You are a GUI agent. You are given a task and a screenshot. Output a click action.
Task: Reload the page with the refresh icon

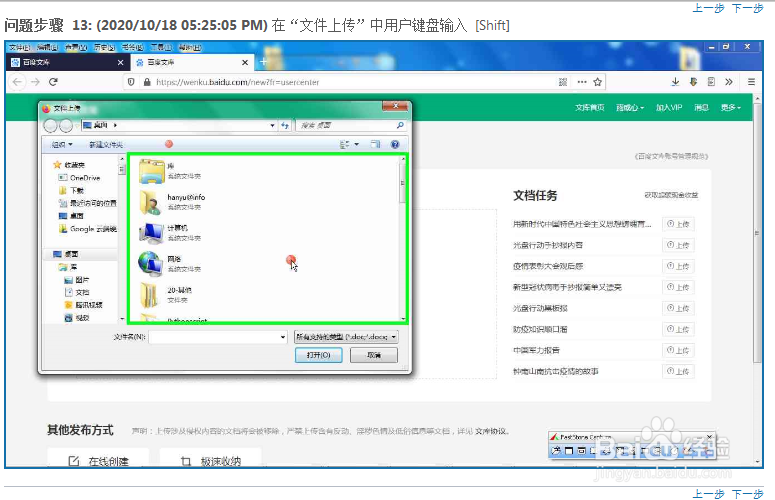(x=53, y=82)
